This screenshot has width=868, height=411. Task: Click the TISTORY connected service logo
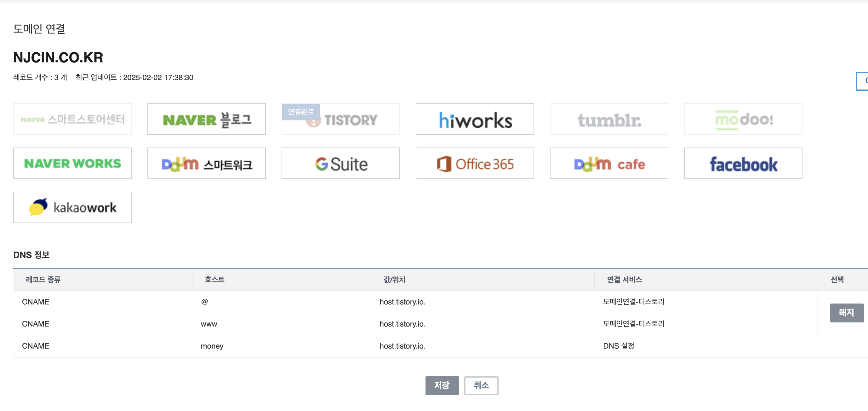pyautogui.click(x=340, y=119)
